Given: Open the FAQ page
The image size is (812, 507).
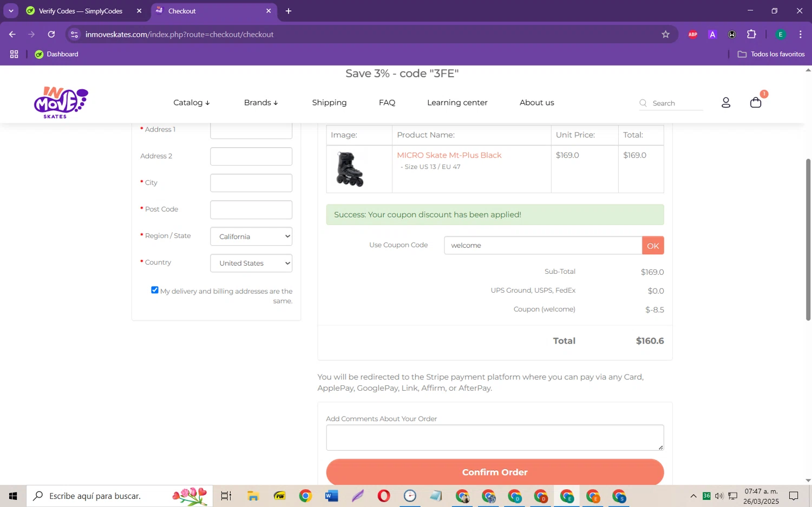Looking at the screenshot, I should pyautogui.click(x=387, y=102).
